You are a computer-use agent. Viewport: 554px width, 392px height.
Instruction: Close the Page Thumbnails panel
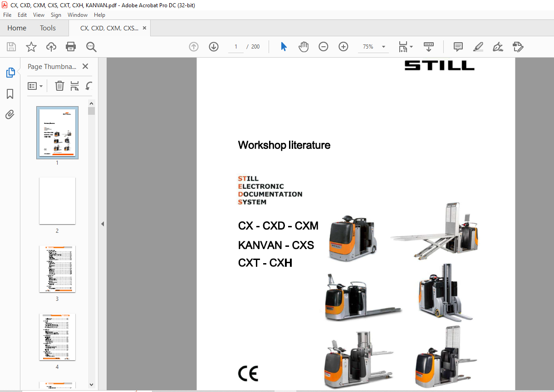[x=85, y=66]
